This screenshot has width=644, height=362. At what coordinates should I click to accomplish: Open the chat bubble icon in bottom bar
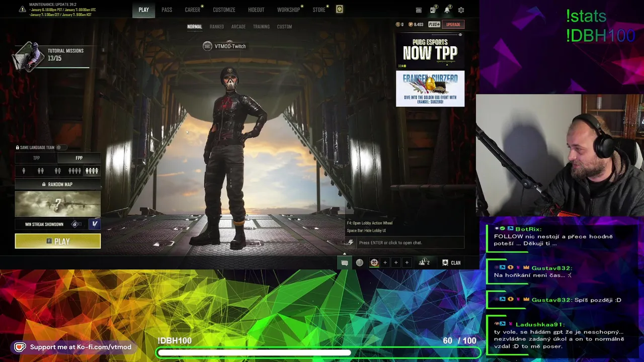[x=345, y=262]
